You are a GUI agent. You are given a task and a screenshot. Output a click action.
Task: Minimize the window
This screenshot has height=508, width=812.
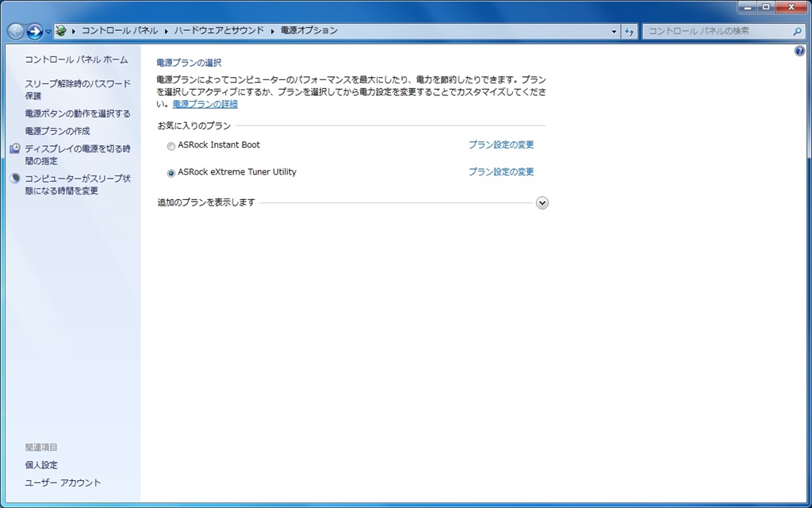(747, 7)
